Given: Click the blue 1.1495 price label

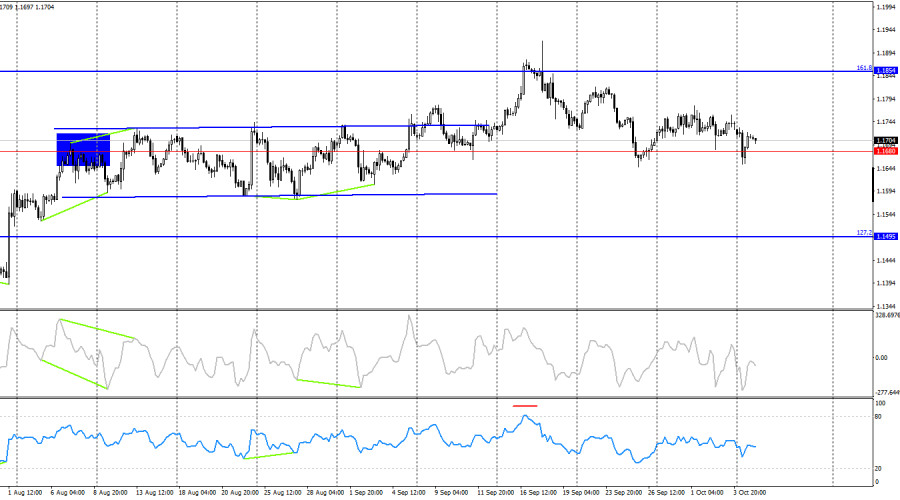Looking at the screenshot, I should pos(885,237).
